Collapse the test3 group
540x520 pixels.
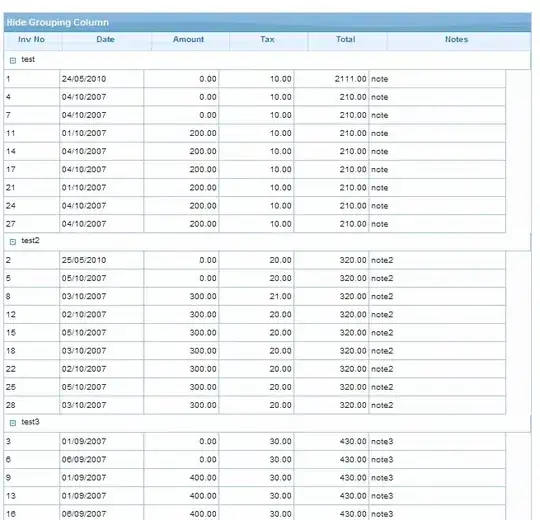click(x=13, y=423)
